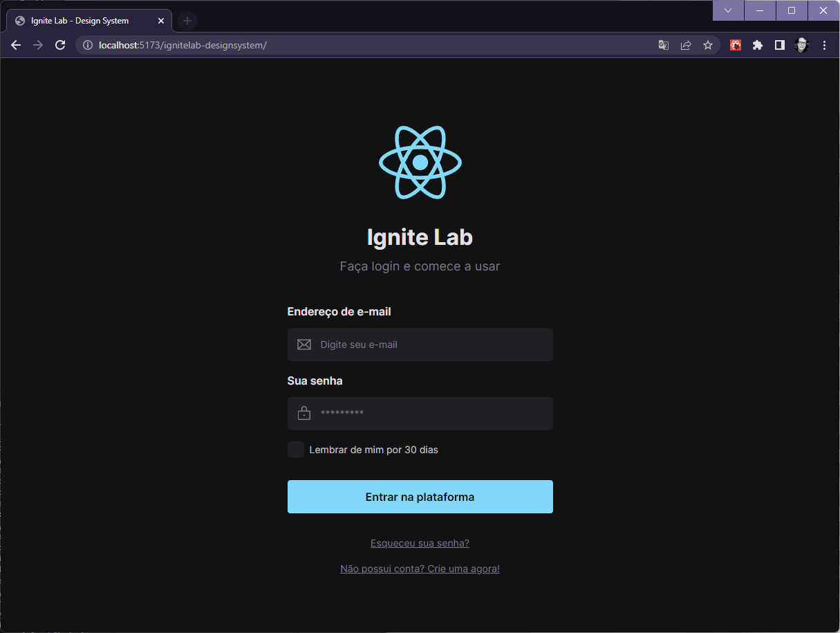Click the localhost address bar URL
The width and height of the screenshot is (840, 633).
coord(183,45)
